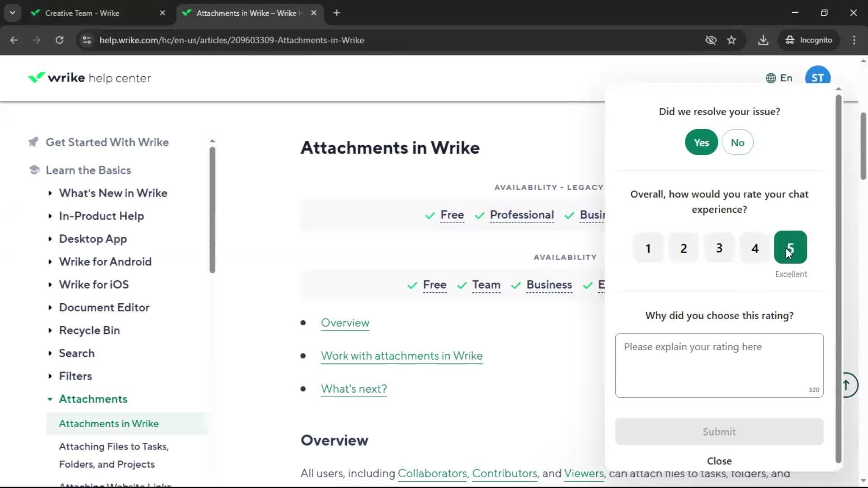The image size is (868, 488).
Task: Rate chat experience 1
Action: tap(648, 248)
